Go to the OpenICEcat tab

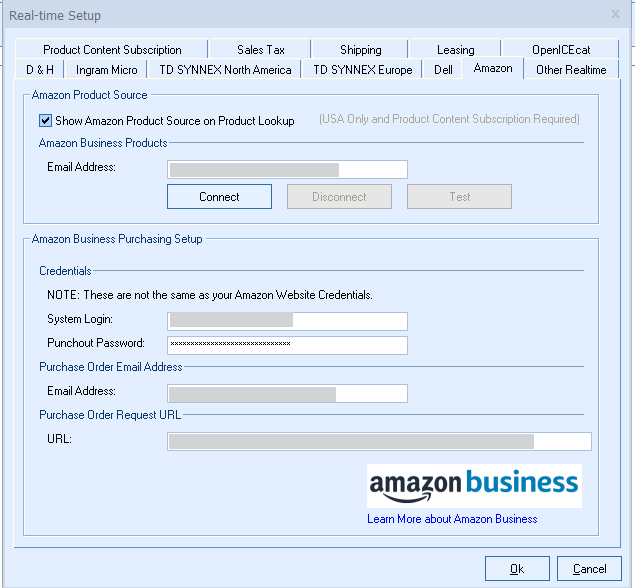point(561,50)
